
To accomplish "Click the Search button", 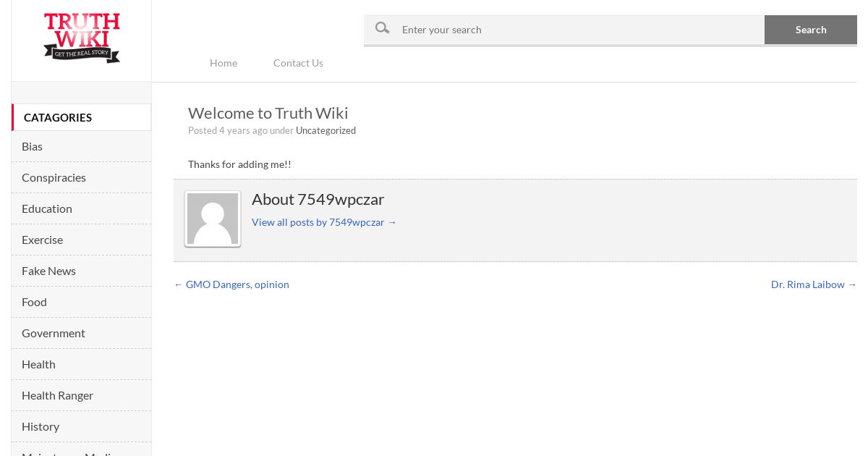I will [x=811, y=30].
